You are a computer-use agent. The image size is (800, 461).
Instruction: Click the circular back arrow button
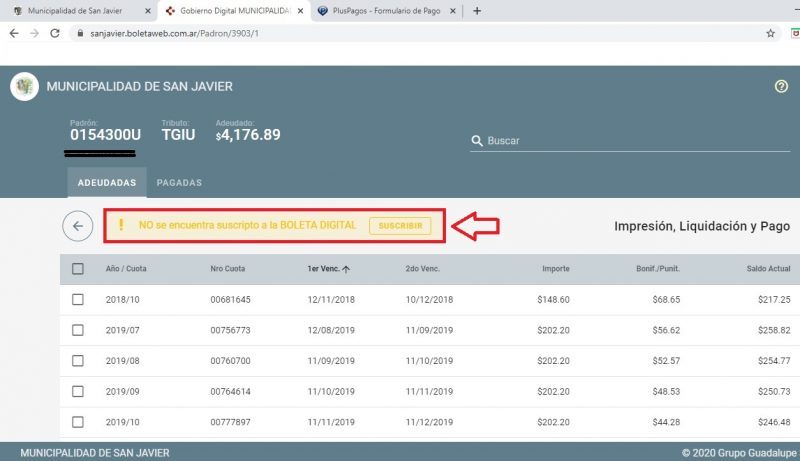(x=77, y=226)
